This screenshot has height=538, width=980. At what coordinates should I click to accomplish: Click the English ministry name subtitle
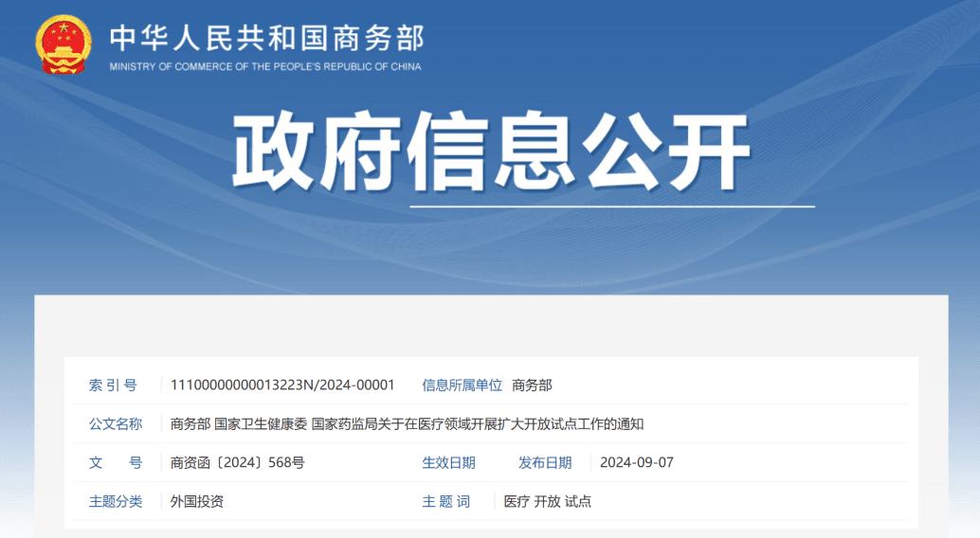[x=265, y=66]
